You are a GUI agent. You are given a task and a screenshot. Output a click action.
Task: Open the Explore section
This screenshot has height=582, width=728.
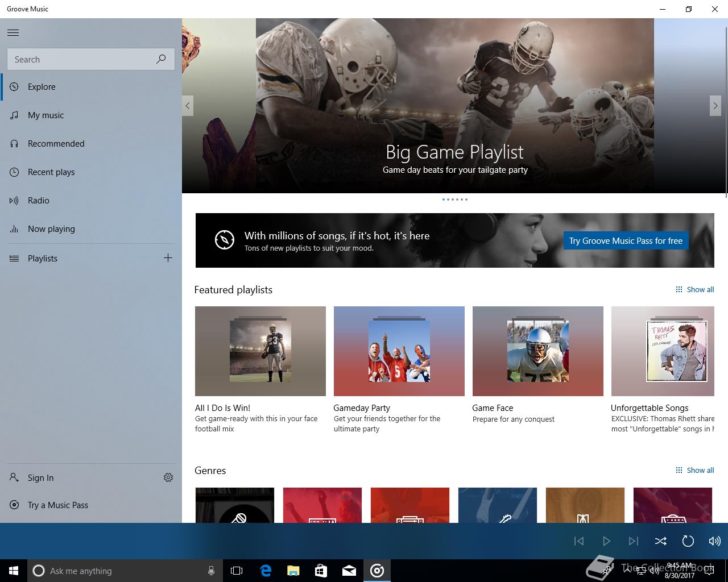click(91, 87)
